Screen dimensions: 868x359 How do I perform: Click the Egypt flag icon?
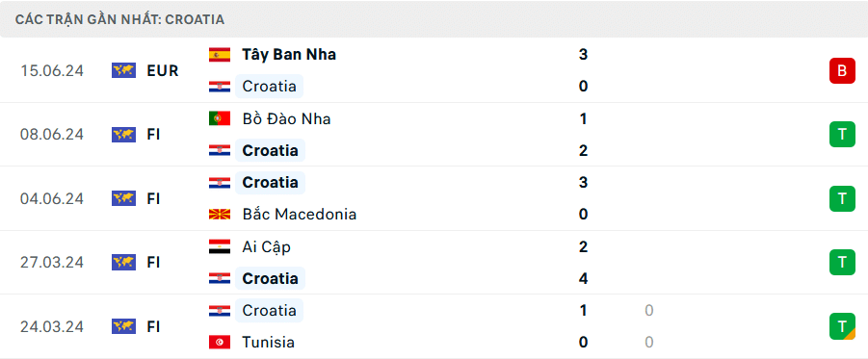coord(220,246)
